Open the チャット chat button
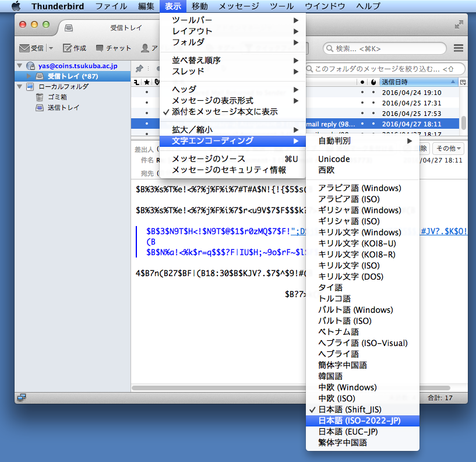 113,48
